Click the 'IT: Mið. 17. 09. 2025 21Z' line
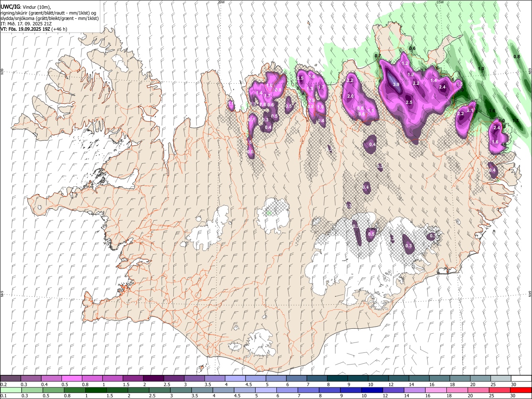The height and width of the screenshot is (399, 532). [x=26, y=24]
